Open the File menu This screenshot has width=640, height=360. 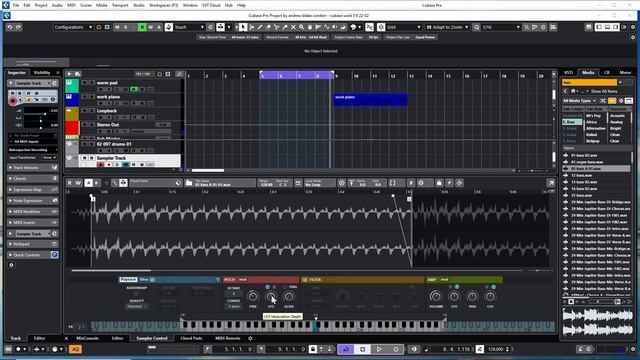[16, 5]
